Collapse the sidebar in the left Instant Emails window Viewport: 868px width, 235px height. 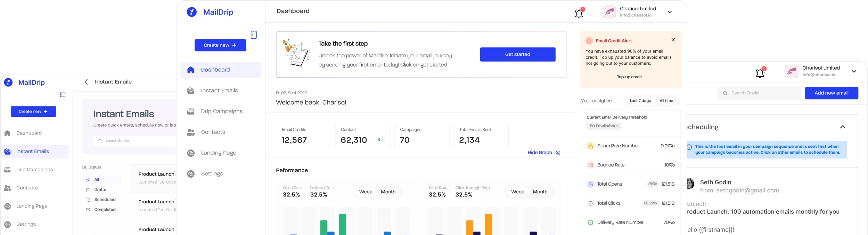[63, 95]
